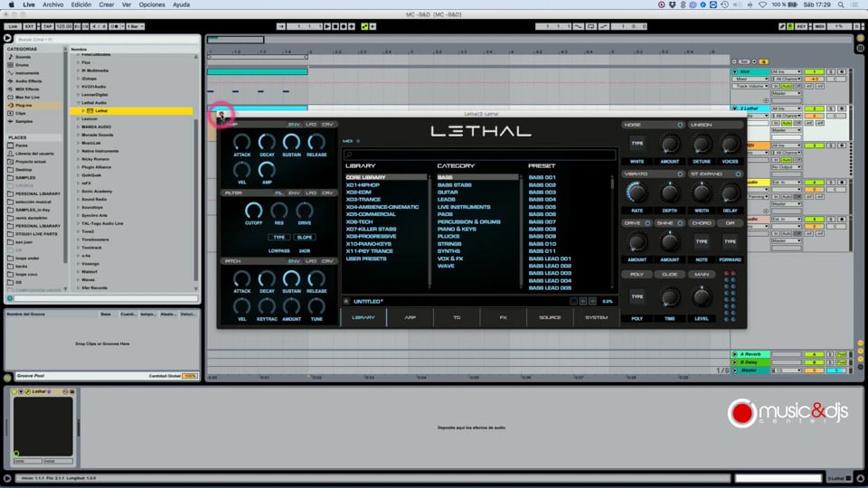
Task: Toggle KEY map mode switch
Action: click(800, 26)
